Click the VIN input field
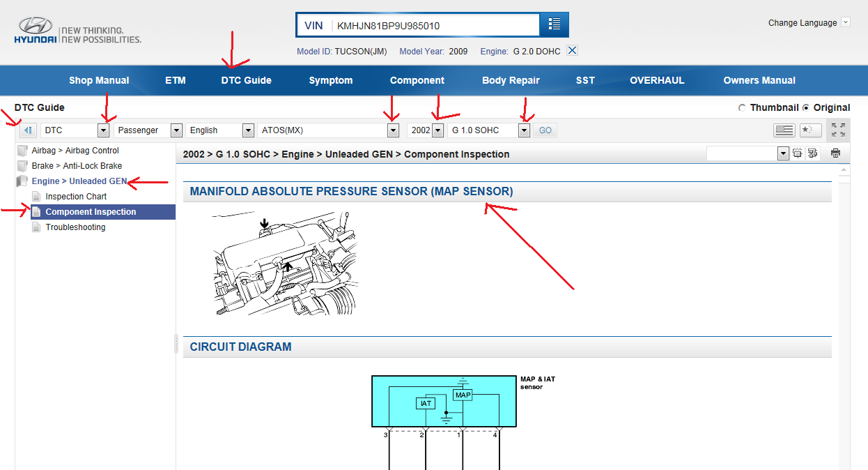The image size is (868, 470). click(x=435, y=25)
